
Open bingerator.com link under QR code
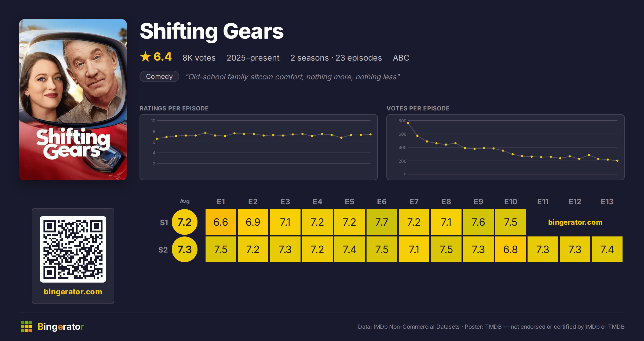coord(73,292)
